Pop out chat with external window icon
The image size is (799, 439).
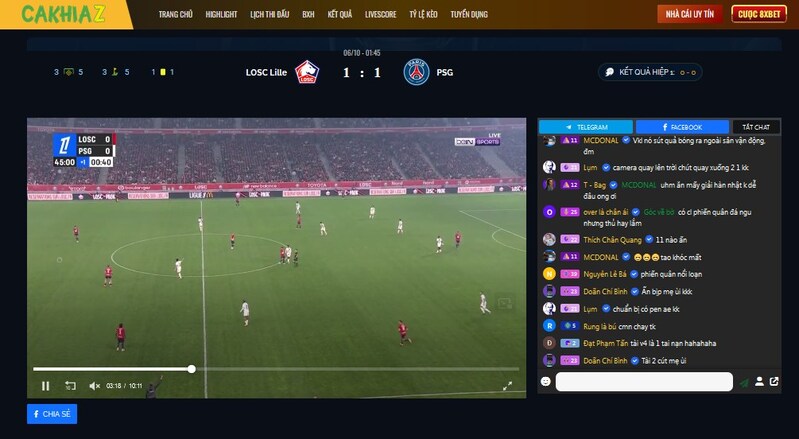pos(774,381)
